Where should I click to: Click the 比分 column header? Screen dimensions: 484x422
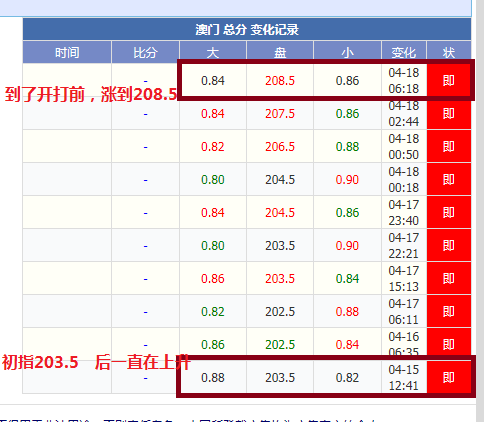click(145, 52)
